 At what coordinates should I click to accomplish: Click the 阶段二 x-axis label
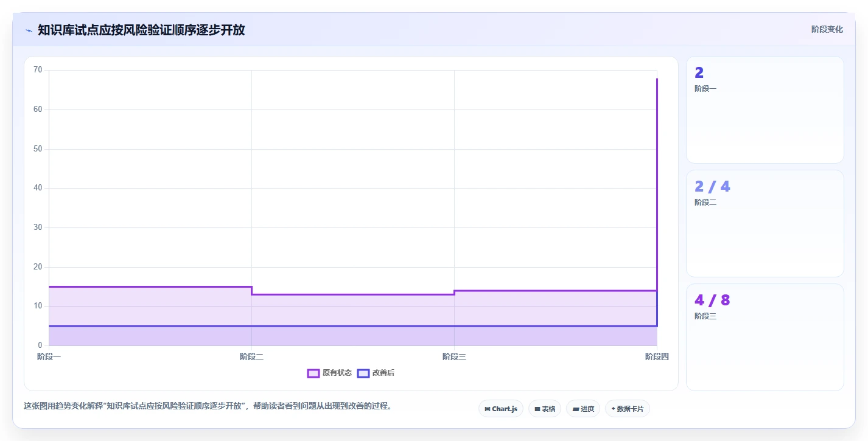coord(251,356)
